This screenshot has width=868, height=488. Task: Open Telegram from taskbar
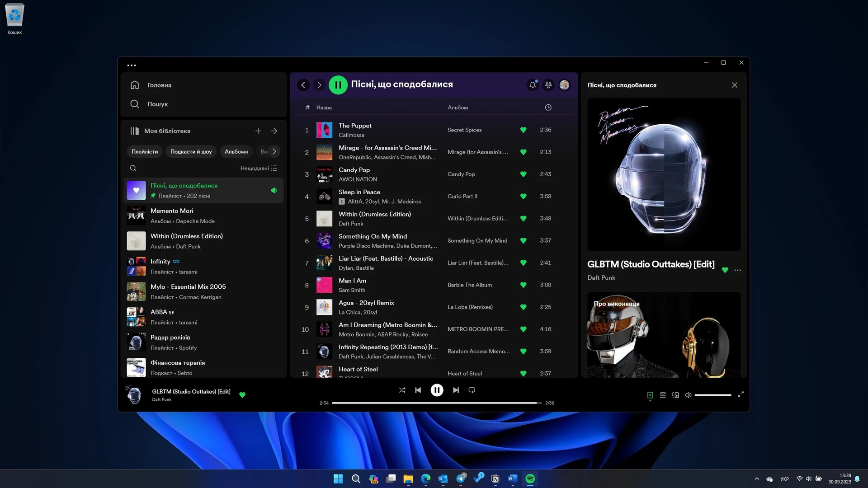coord(461,479)
